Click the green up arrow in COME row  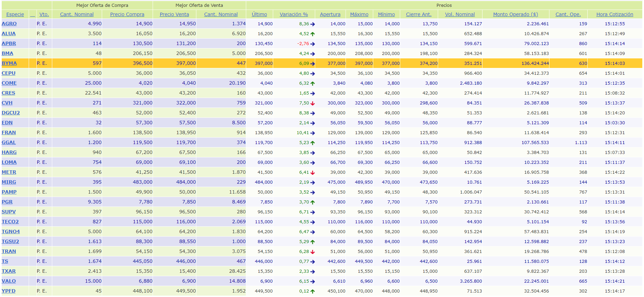[312, 83]
